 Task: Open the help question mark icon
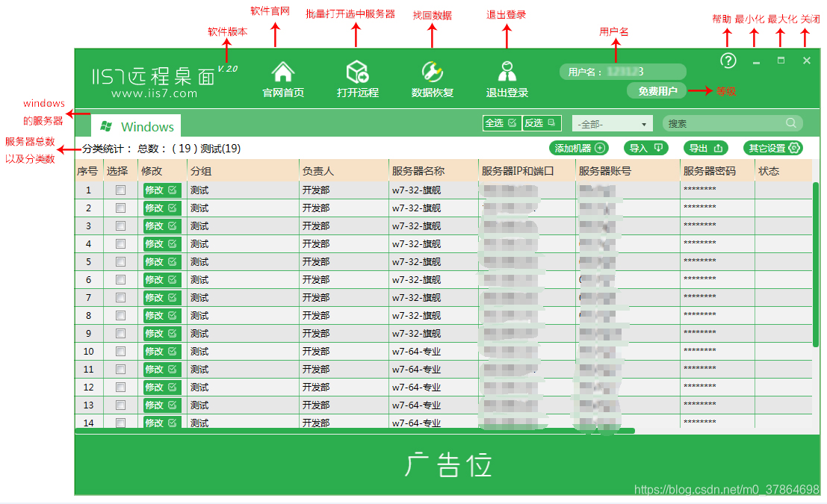pyautogui.click(x=727, y=61)
